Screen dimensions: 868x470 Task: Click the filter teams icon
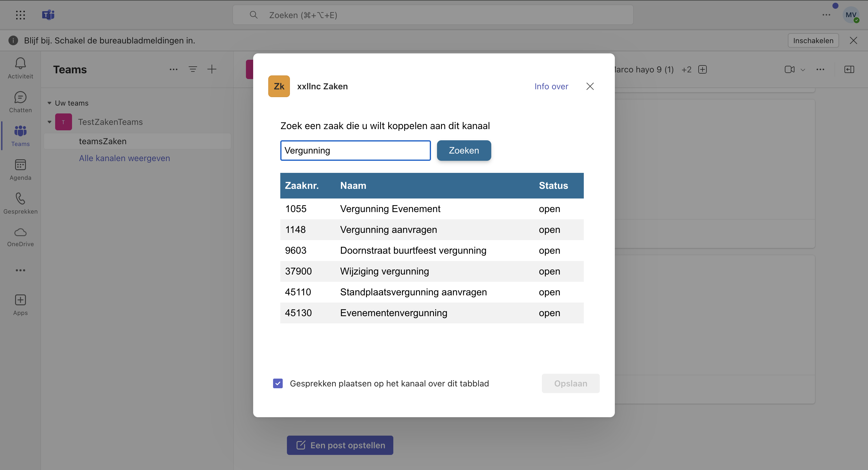[193, 69]
